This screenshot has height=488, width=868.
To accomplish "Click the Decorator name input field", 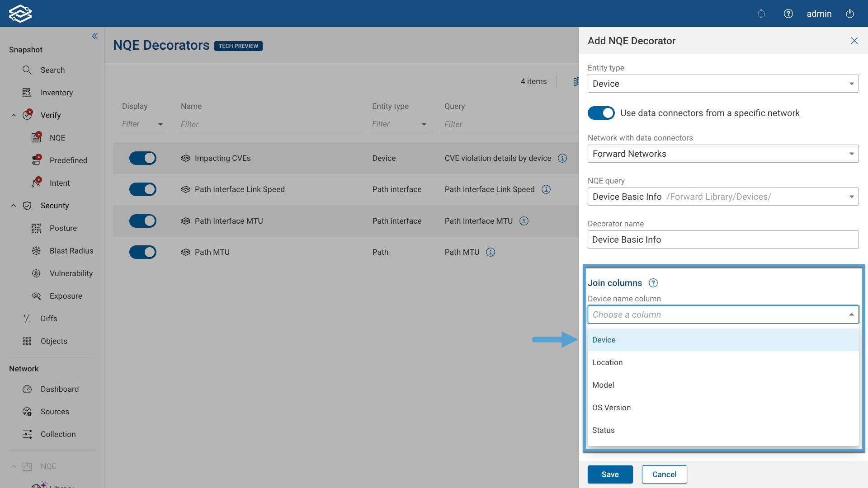I will [x=723, y=239].
